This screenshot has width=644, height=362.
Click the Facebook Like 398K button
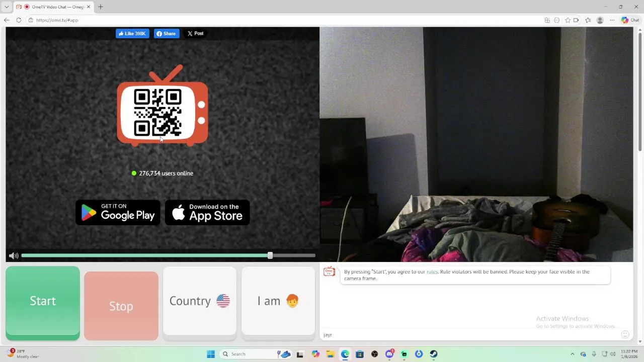pos(132,34)
